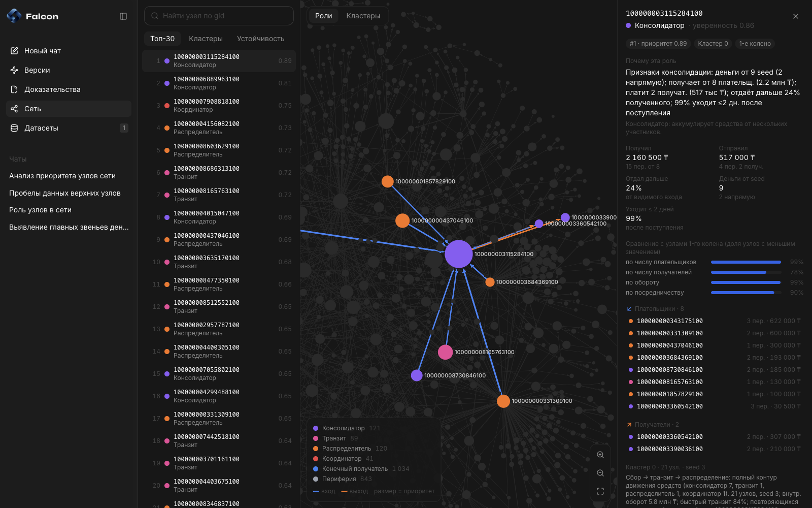Close the node details panel

796,16
